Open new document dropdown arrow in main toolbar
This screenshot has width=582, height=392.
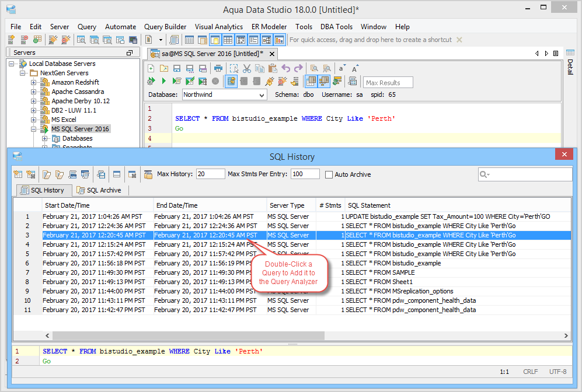tap(161, 40)
